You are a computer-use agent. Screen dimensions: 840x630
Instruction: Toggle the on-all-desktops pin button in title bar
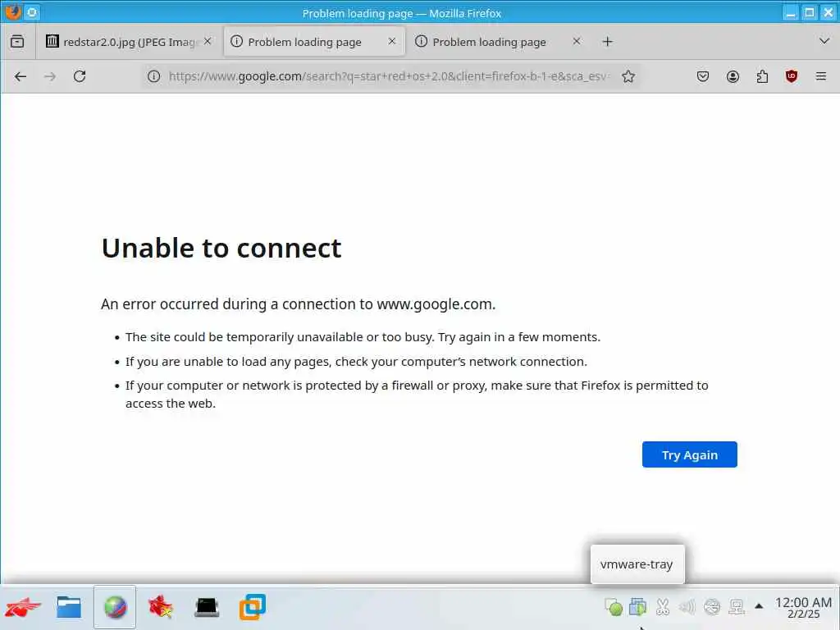point(32,12)
